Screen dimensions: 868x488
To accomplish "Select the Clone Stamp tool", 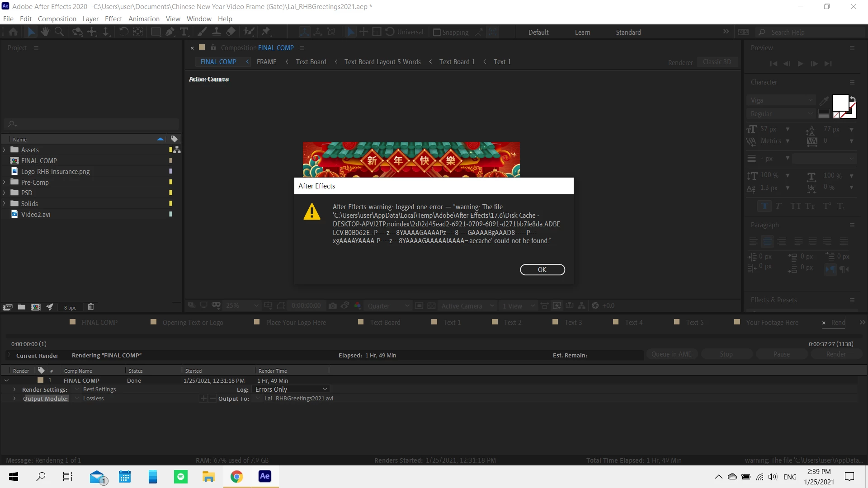I will click(217, 32).
